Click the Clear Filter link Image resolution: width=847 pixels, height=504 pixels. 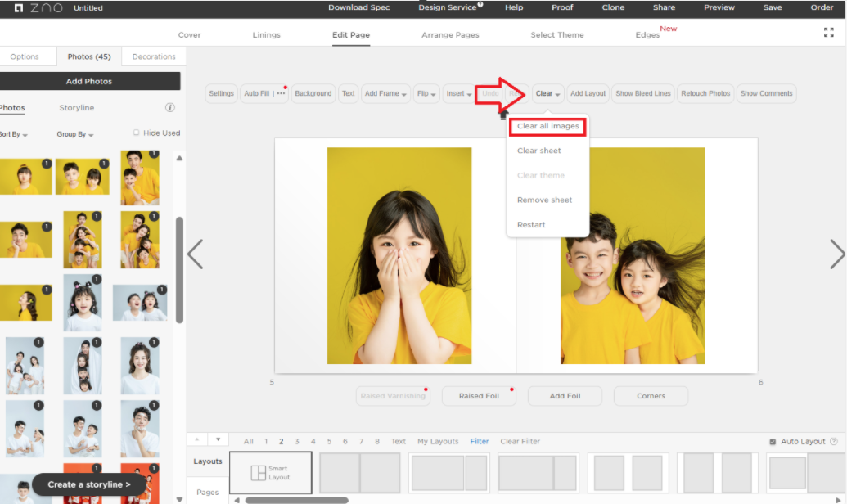pyautogui.click(x=520, y=441)
